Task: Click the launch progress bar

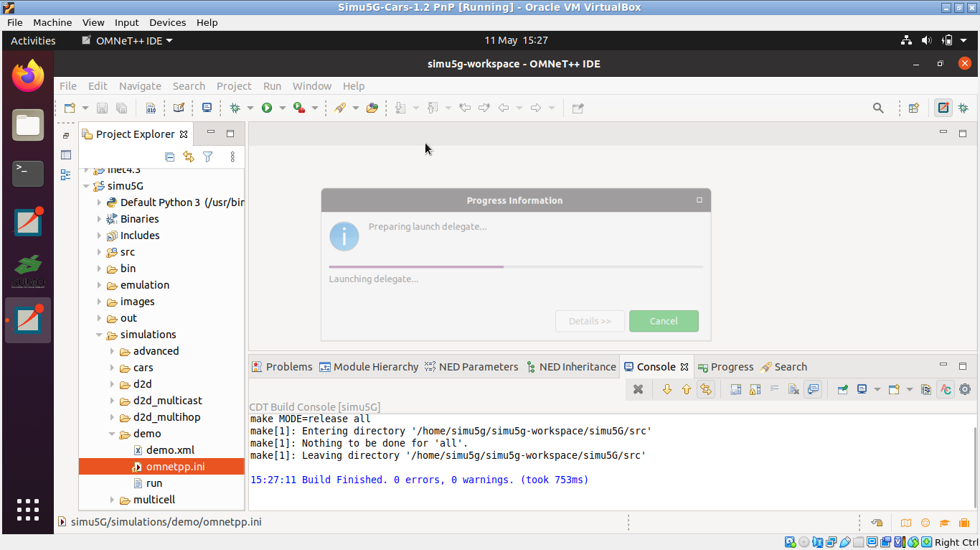Action: click(x=516, y=266)
